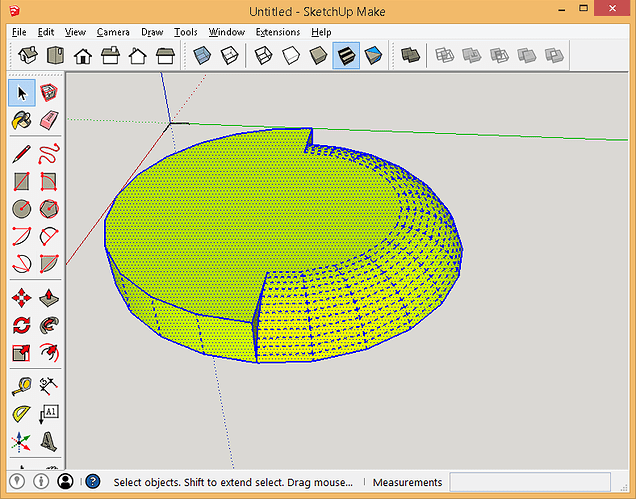Pick the Offset tool
This screenshot has height=499, width=636.
(49, 353)
